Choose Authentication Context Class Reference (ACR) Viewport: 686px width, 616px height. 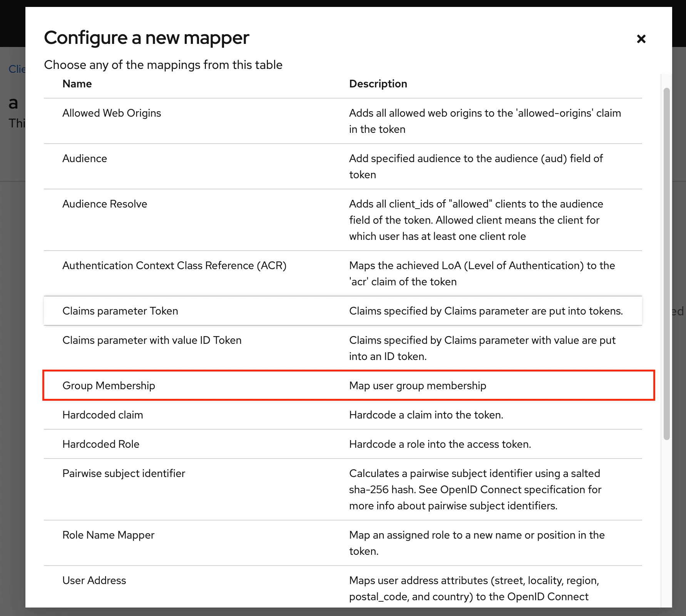coord(174,265)
